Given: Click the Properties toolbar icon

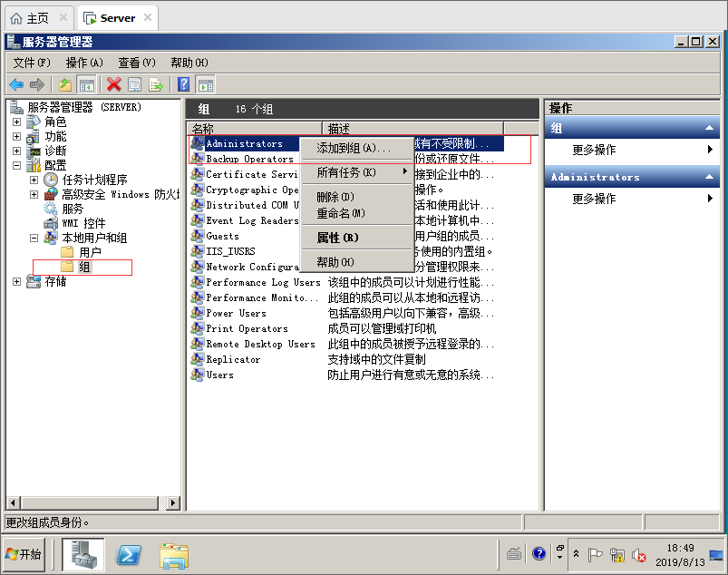Looking at the screenshot, I should coord(134,84).
